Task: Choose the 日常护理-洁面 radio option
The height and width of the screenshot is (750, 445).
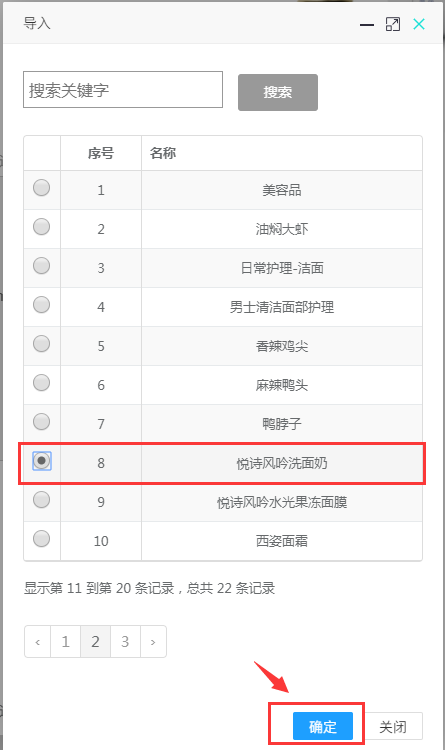Action: tap(42, 265)
